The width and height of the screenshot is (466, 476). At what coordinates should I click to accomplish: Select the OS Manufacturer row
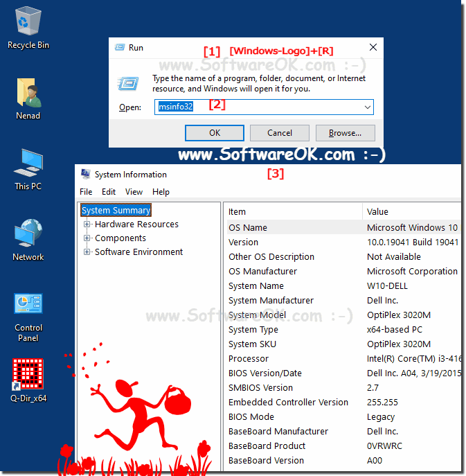click(343, 271)
